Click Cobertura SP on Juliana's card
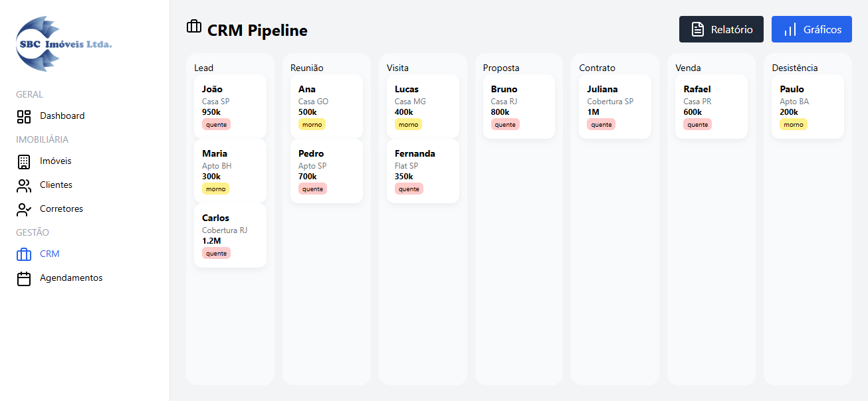Screen dimensions: 868x401 pyautogui.click(x=610, y=102)
